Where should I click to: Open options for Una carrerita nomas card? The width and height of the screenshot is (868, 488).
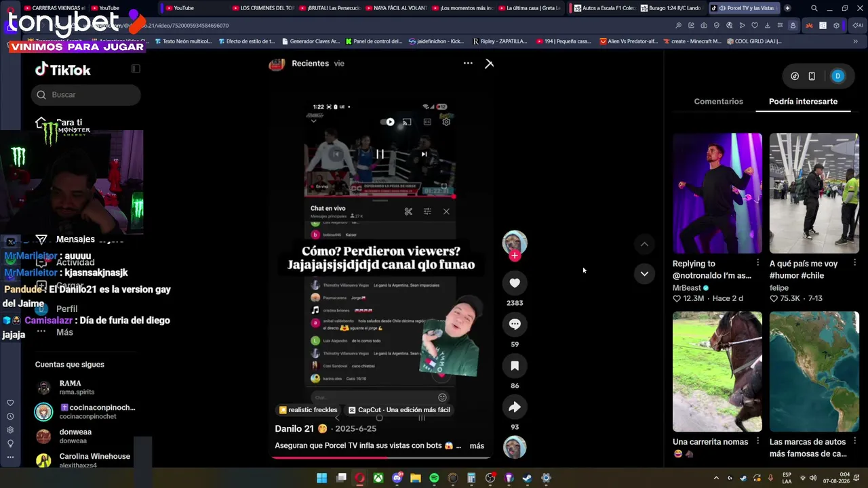tap(757, 441)
